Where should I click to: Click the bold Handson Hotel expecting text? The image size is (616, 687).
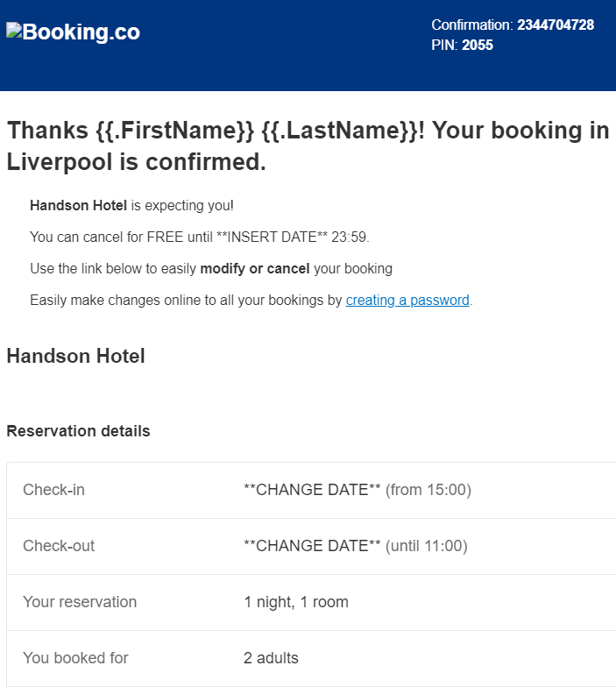click(x=79, y=205)
